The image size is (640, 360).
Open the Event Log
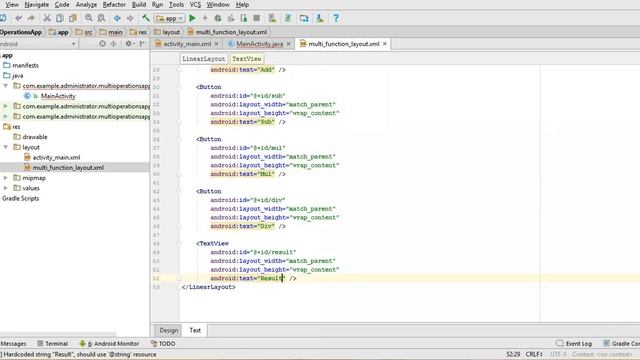[x=574, y=344]
